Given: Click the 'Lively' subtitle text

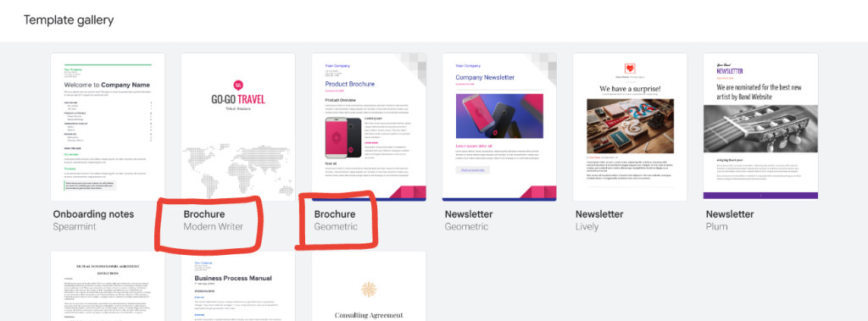Looking at the screenshot, I should coord(587,227).
